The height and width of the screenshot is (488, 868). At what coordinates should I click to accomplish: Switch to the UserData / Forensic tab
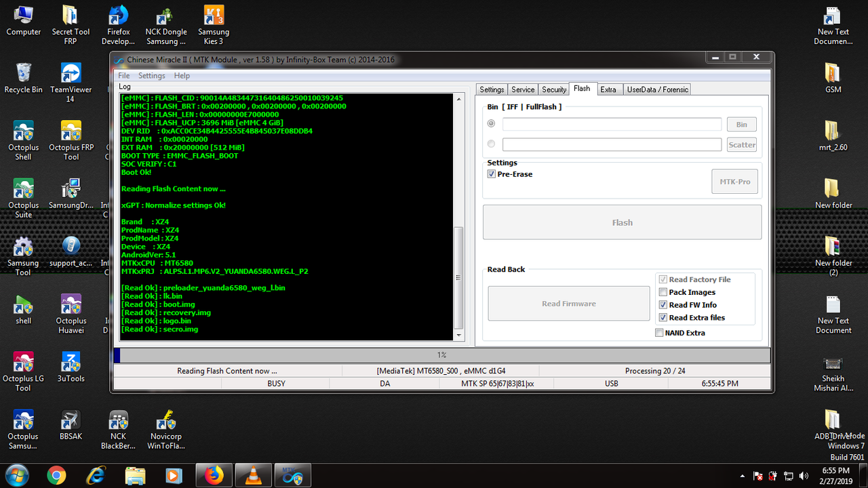pos(657,89)
